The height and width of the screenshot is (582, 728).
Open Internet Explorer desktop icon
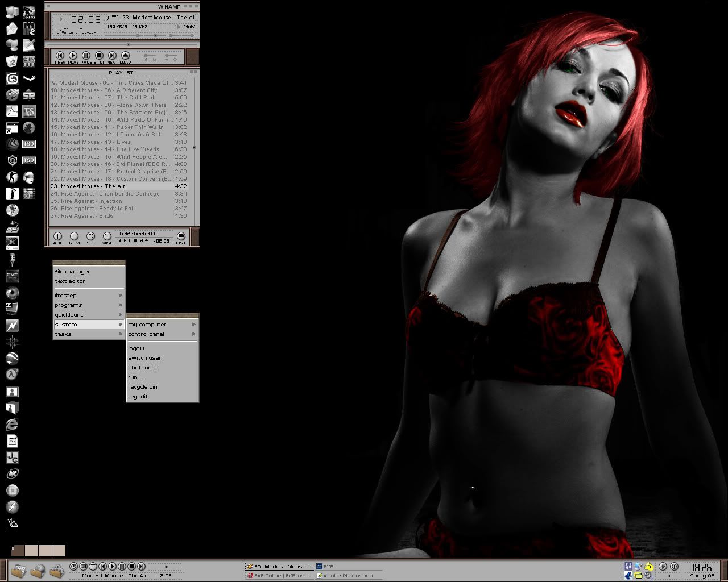click(12, 424)
